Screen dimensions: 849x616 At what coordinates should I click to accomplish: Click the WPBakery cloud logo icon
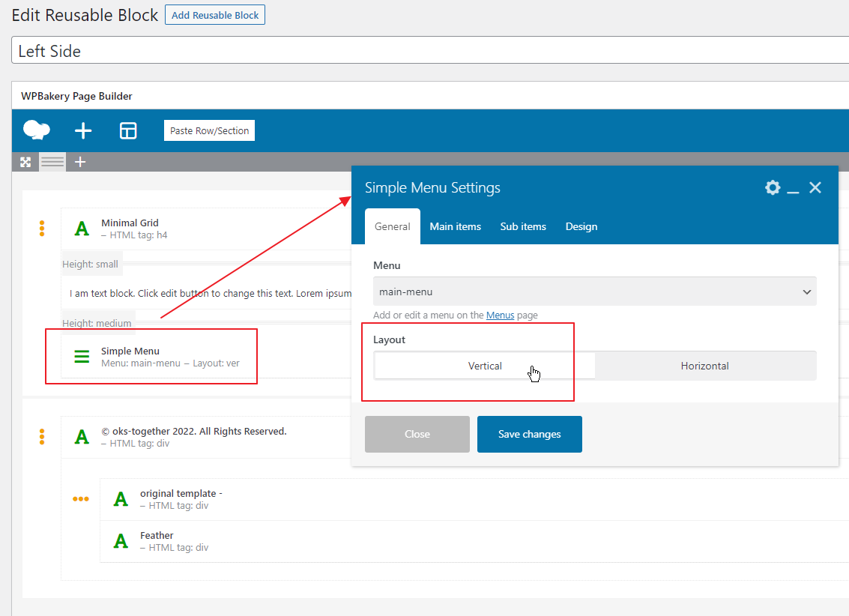click(37, 130)
